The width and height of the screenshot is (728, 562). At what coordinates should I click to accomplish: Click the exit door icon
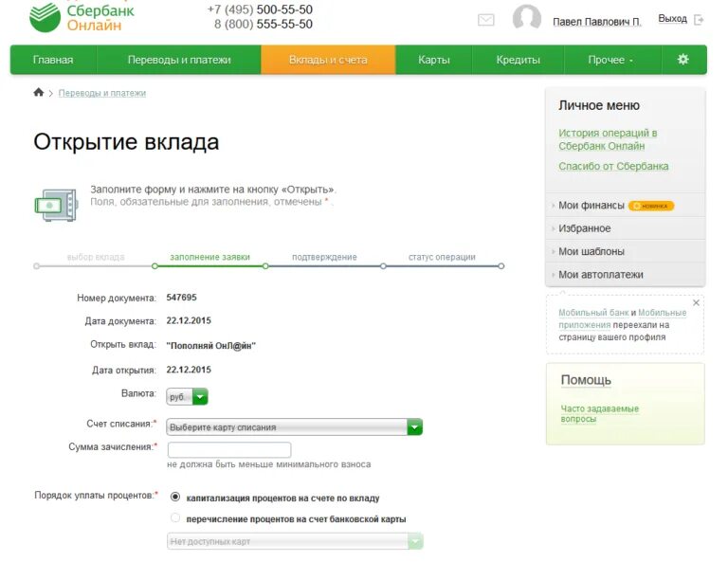click(699, 20)
